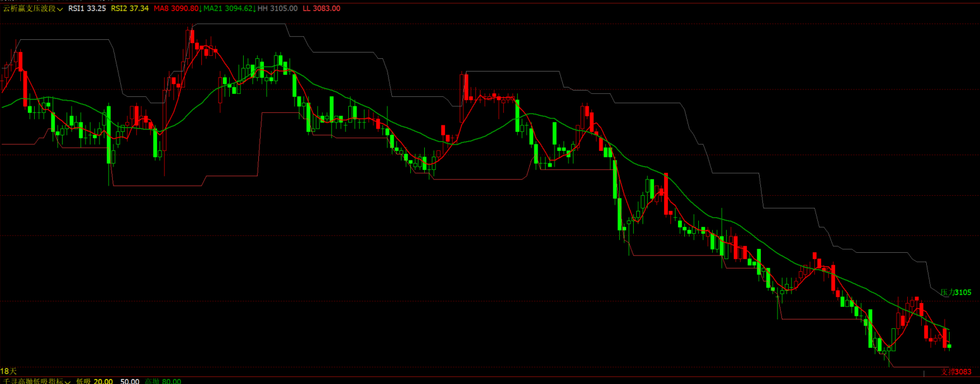This screenshot has height=384, width=980.
Task: Click the small white tick near 支撑3083
Action: click(x=924, y=373)
